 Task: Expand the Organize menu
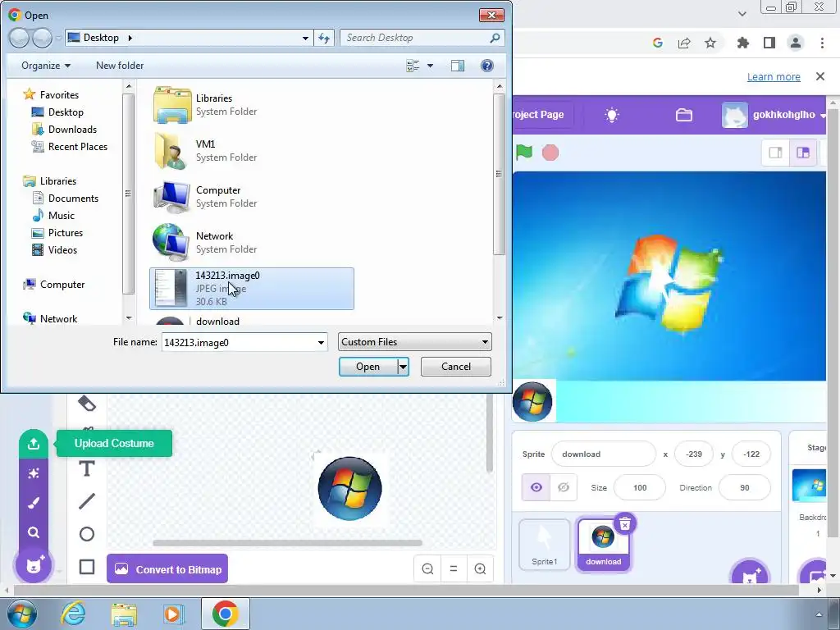46,66
